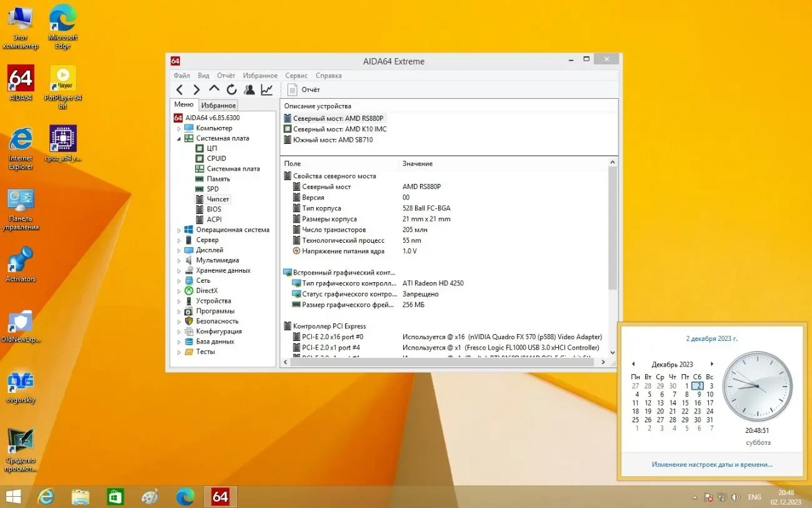The image size is (812, 508).
Task: Open the graph chart toolbar icon
Action: click(267, 89)
